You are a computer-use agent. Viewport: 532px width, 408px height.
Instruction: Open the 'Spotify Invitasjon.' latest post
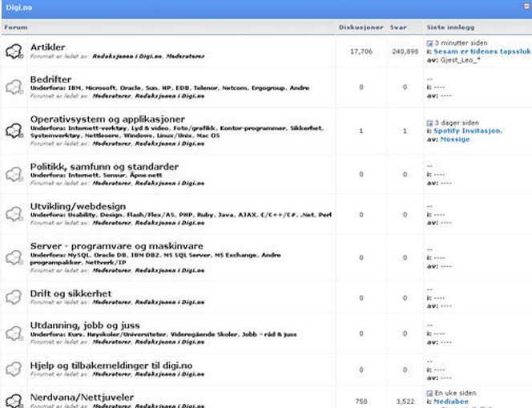point(468,131)
